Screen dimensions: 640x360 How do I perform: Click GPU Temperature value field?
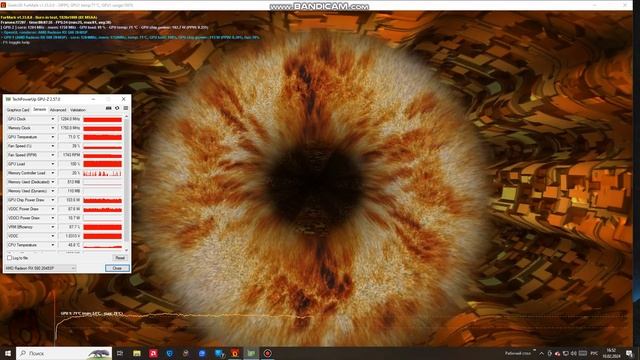point(69,137)
